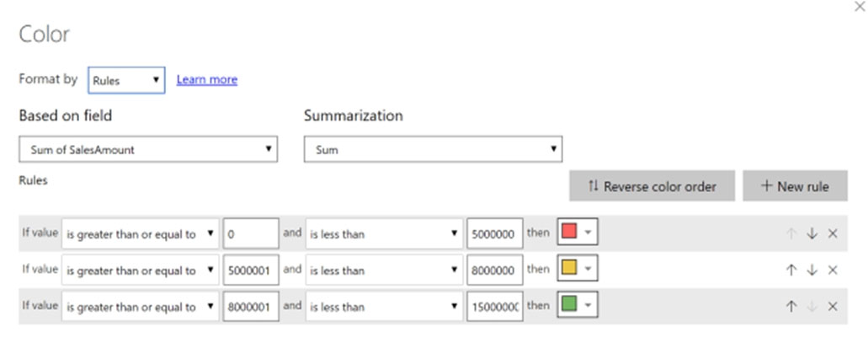Image resolution: width=868 pixels, height=348 pixels.
Task: Add a rule with New rule button
Action: click(x=794, y=186)
